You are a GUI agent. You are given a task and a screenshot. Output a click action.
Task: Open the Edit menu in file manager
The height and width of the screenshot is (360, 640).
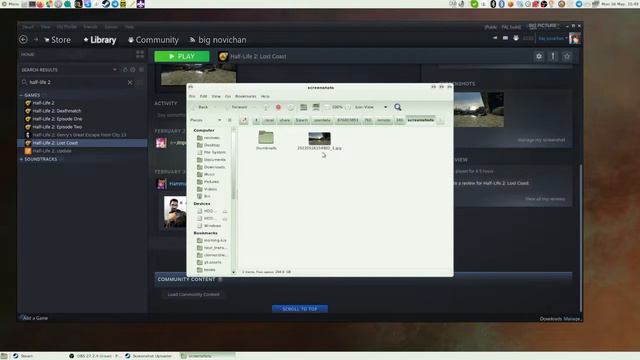coord(203,96)
